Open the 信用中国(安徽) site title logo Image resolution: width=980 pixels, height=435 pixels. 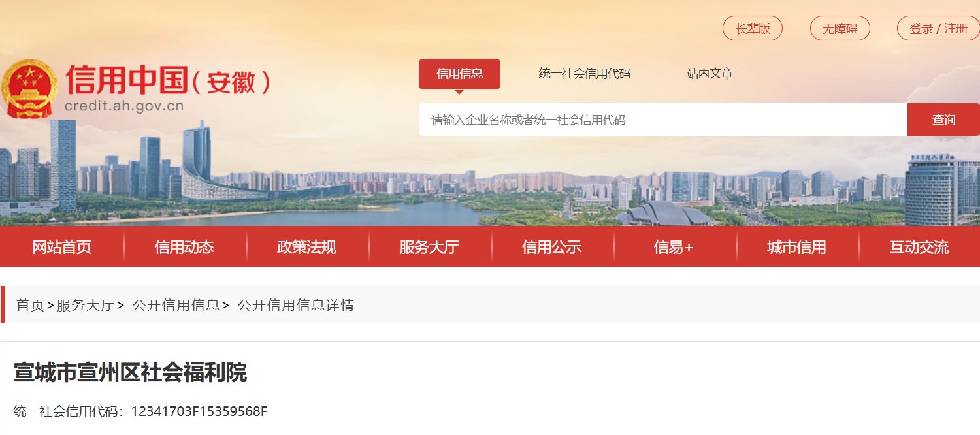click(168, 88)
